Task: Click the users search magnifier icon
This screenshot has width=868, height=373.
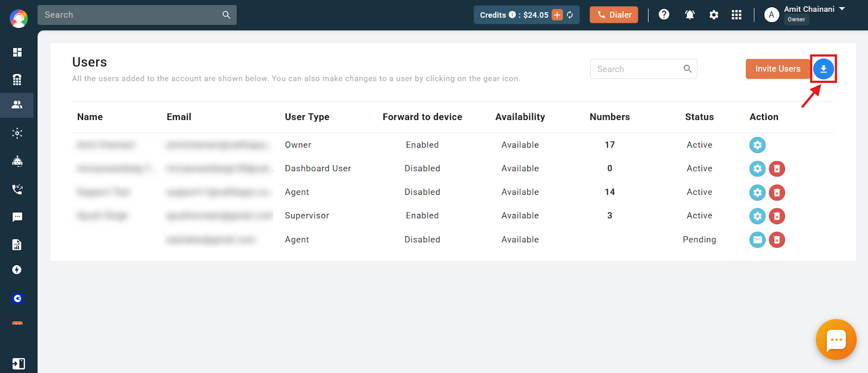Action: tap(687, 68)
